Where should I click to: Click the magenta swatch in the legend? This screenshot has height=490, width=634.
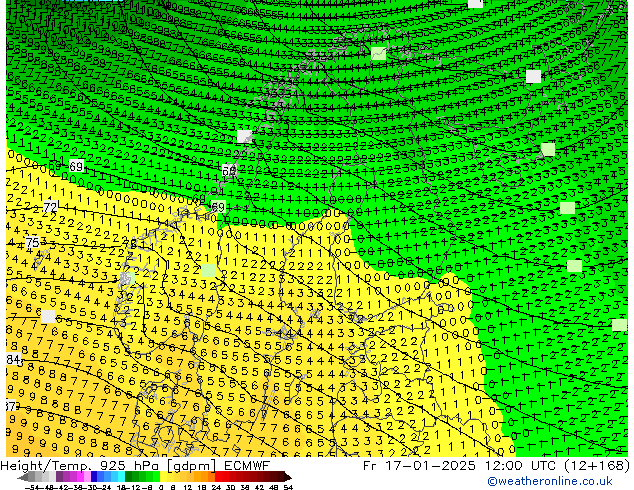tap(80, 477)
